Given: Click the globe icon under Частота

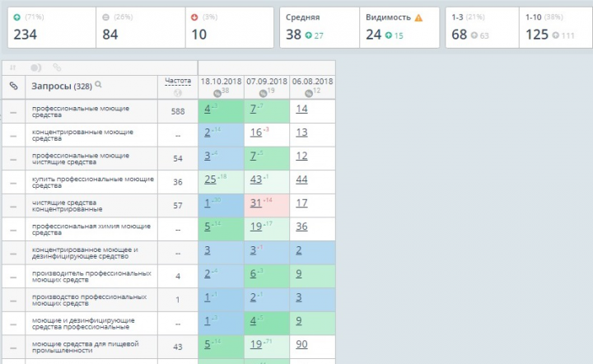Looking at the screenshot, I should click(178, 93).
